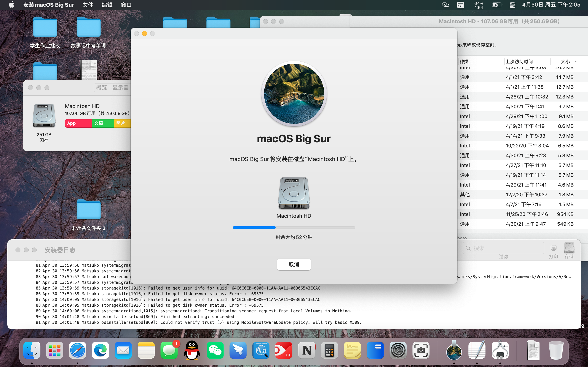Click the 取消 button in installer
The height and width of the screenshot is (367, 588).
point(294,264)
